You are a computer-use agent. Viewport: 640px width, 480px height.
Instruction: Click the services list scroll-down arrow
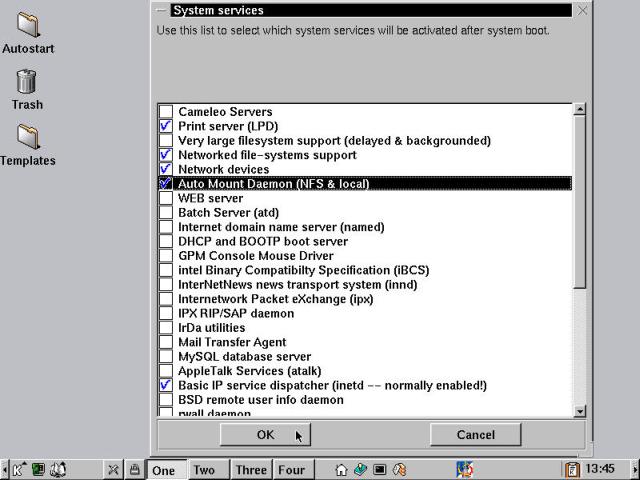[x=579, y=410]
